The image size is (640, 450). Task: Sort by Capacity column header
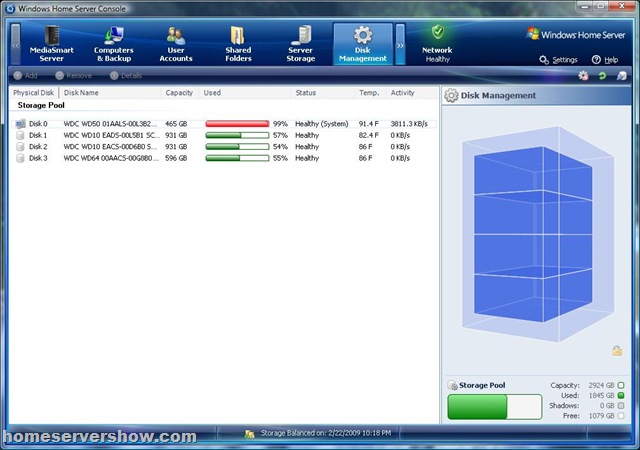pyautogui.click(x=179, y=93)
